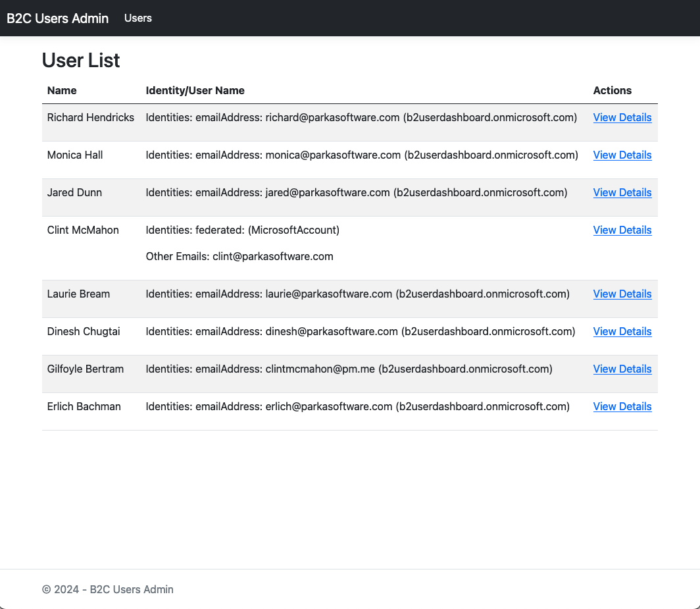
Task: Click the 2024 B2C Users Admin footer text
Action: click(x=108, y=589)
